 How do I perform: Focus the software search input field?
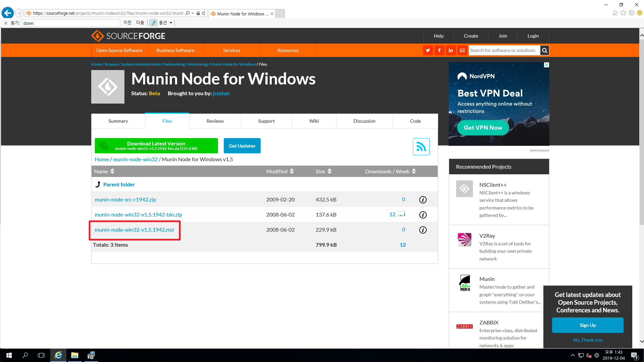504,50
